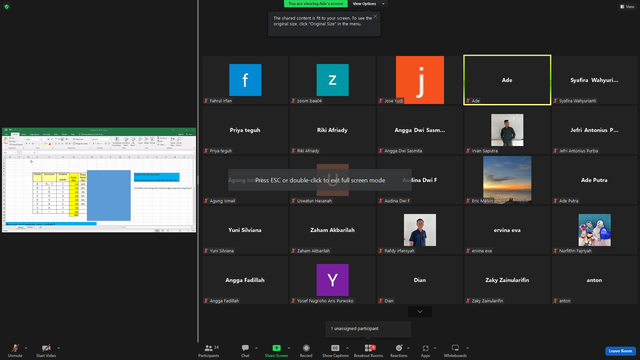The width and height of the screenshot is (640, 360).
Task: Select zoom baa04's teal 'z' avatar
Action: [x=332, y=80]
